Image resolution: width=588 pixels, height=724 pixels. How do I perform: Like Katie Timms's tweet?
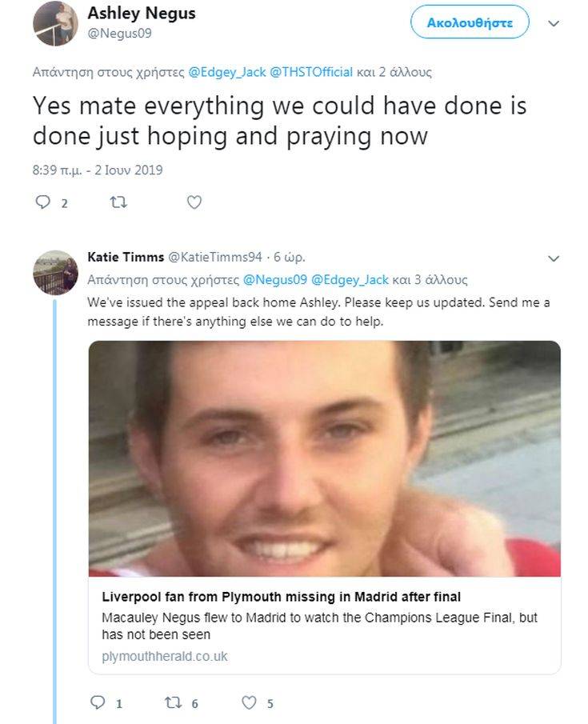tap(250, 703)
